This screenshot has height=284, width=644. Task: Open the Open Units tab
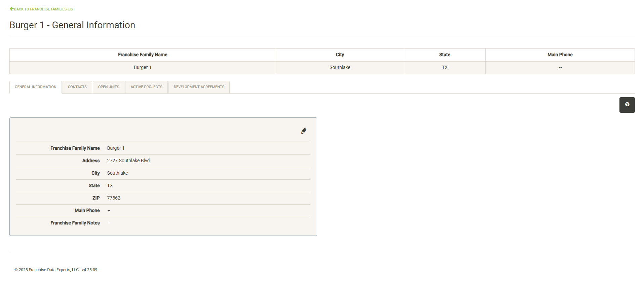click(x=109, y=87)
